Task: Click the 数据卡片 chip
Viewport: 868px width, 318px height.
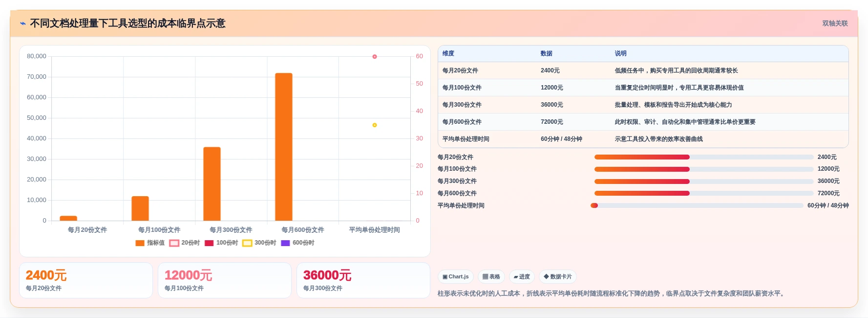Action: coord(558,277)
